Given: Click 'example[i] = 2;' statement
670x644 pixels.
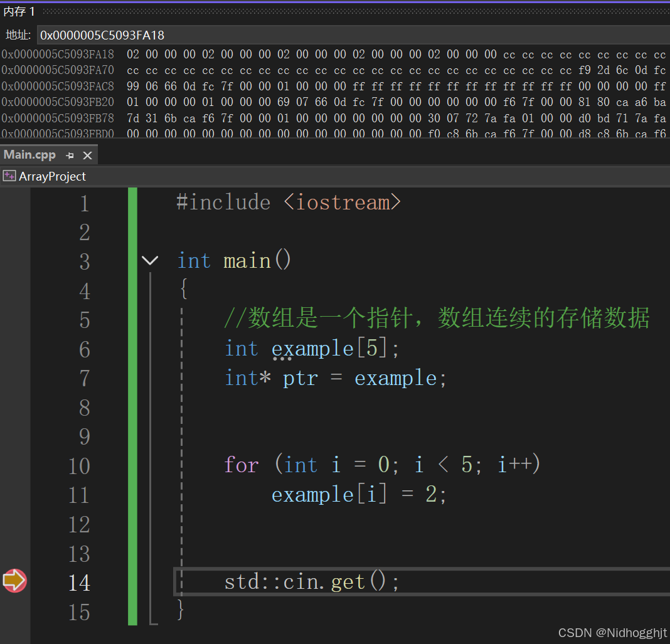Looking at the screenshot, I should coord(359,495).
